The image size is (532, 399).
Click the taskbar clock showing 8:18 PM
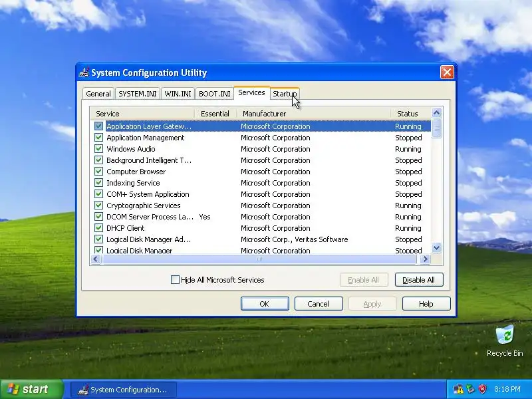point(507,389)
